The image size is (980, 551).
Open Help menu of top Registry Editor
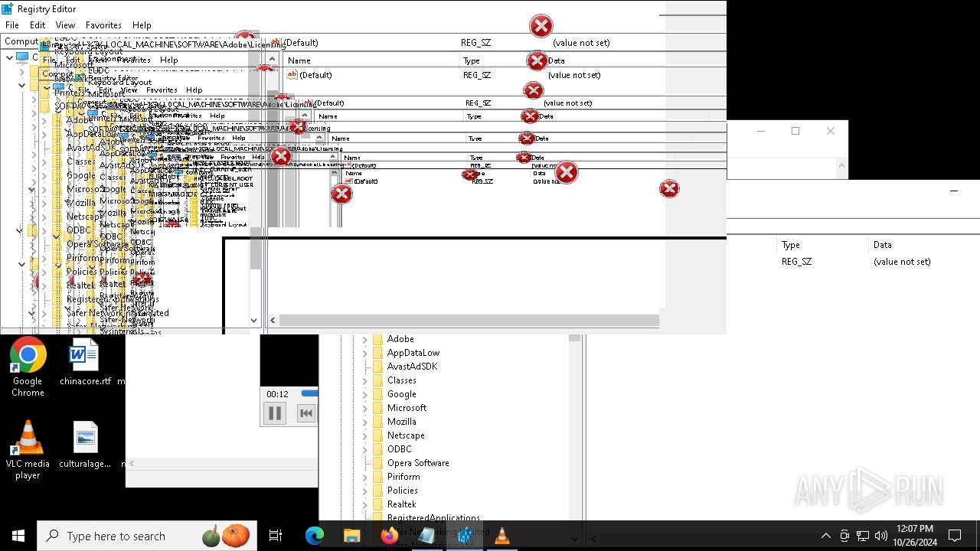point(142,25)
